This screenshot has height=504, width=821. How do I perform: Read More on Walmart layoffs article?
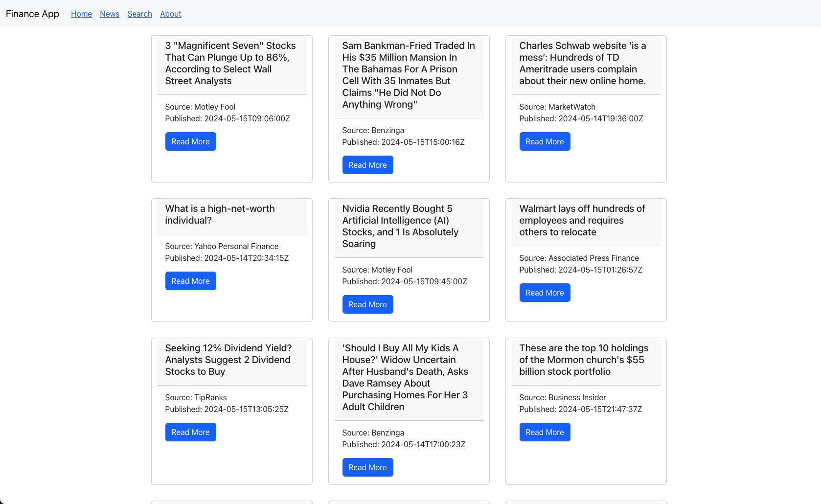click(x=545, y=293)
